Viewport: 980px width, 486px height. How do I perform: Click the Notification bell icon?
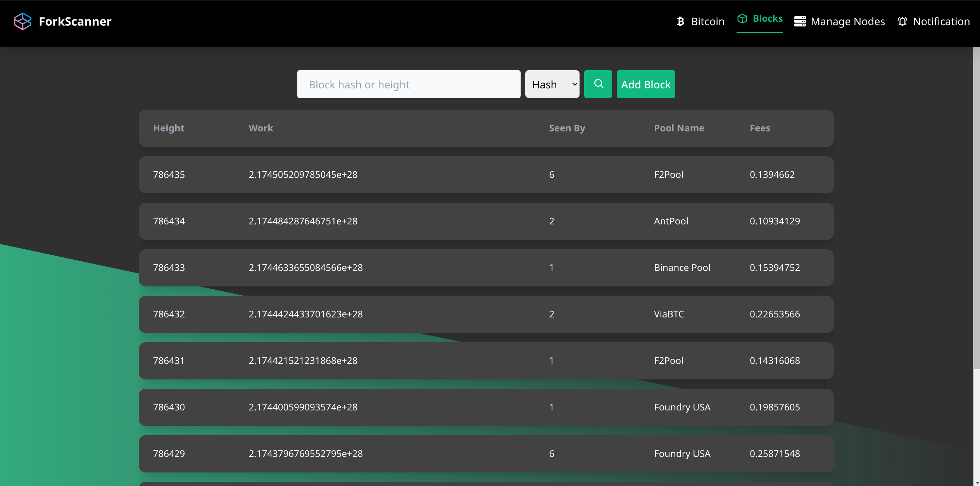(902, 21)
